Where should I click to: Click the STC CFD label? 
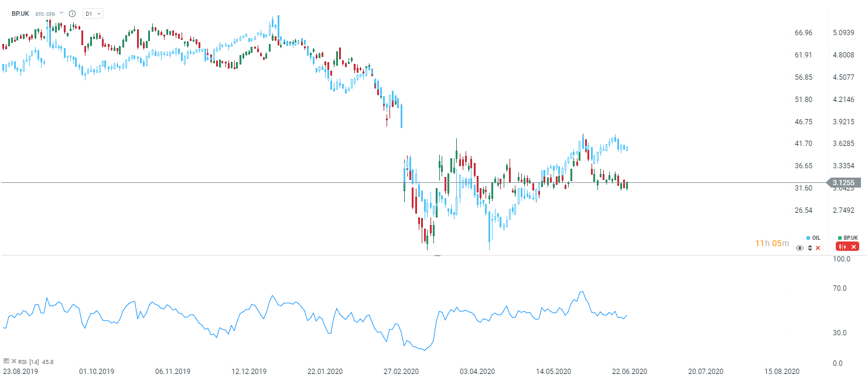45,14
